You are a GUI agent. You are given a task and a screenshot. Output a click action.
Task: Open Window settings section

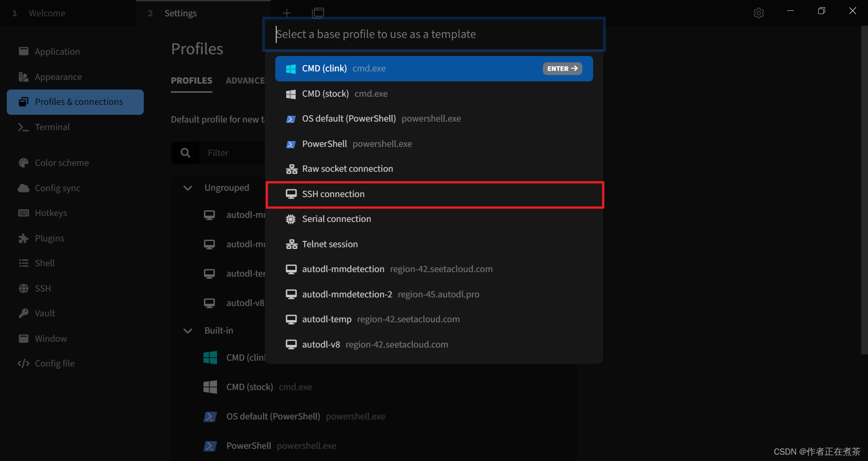(75, 339)
